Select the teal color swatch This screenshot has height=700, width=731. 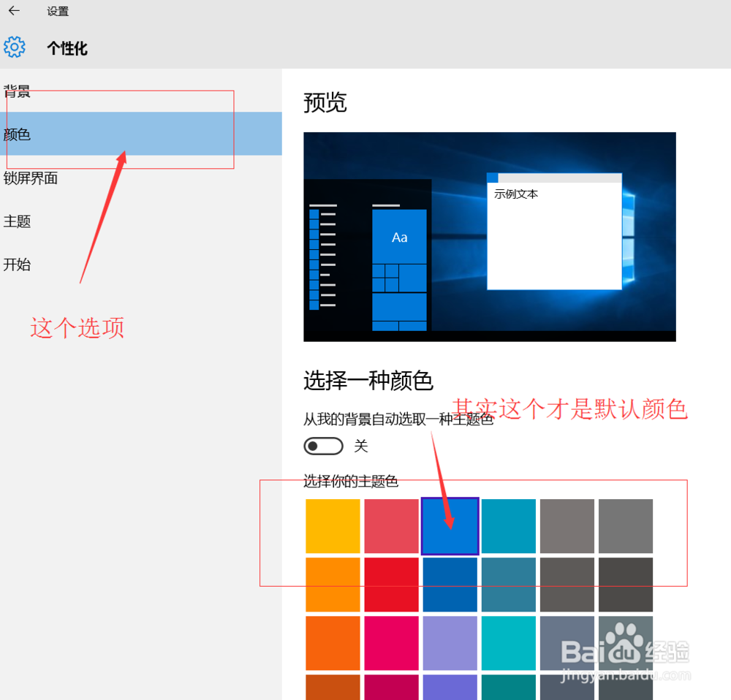tap(508, 525)
